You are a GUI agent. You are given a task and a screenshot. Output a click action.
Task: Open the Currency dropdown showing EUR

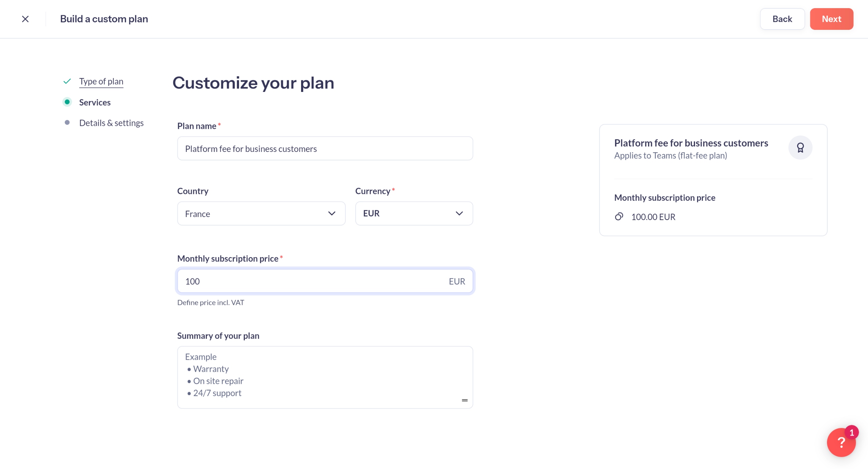[414, 214]
